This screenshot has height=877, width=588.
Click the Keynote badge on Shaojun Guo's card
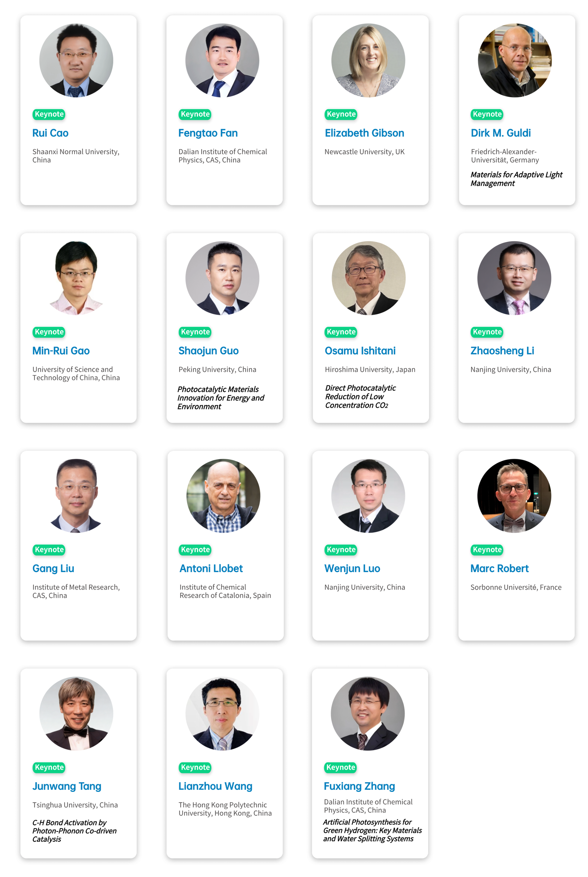coord(195,332)
